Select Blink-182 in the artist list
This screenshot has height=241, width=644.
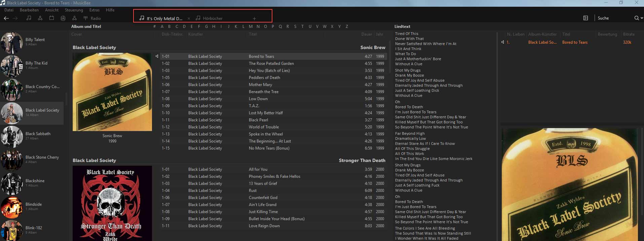[32, 230]
